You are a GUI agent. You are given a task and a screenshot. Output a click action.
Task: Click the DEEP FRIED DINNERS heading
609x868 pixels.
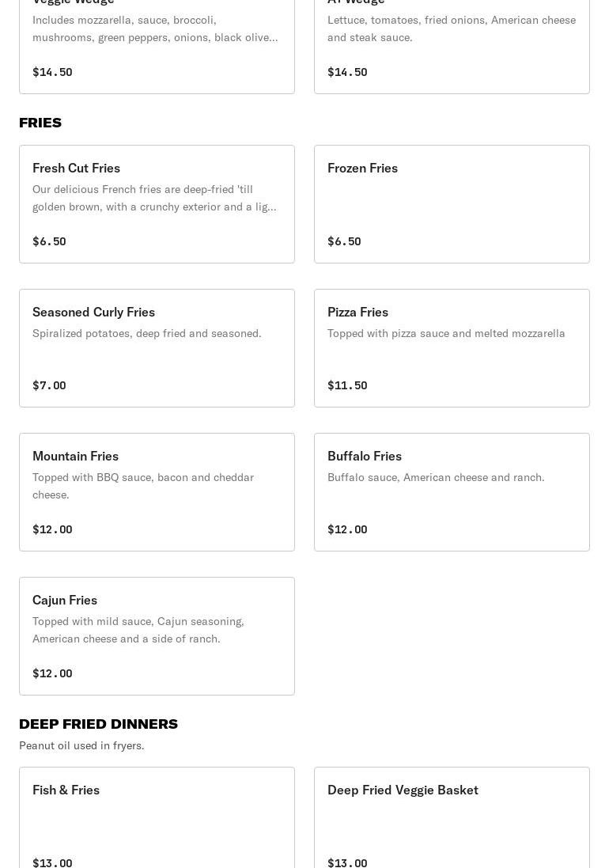coord(98,724)
